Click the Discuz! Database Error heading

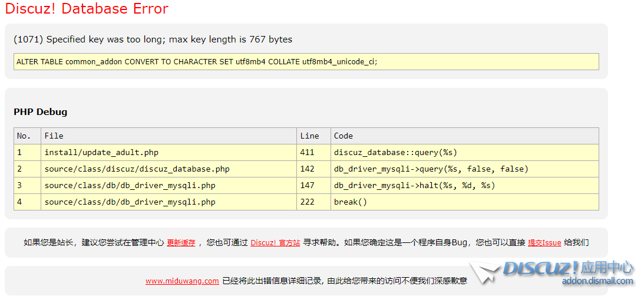tap(87, 9)
